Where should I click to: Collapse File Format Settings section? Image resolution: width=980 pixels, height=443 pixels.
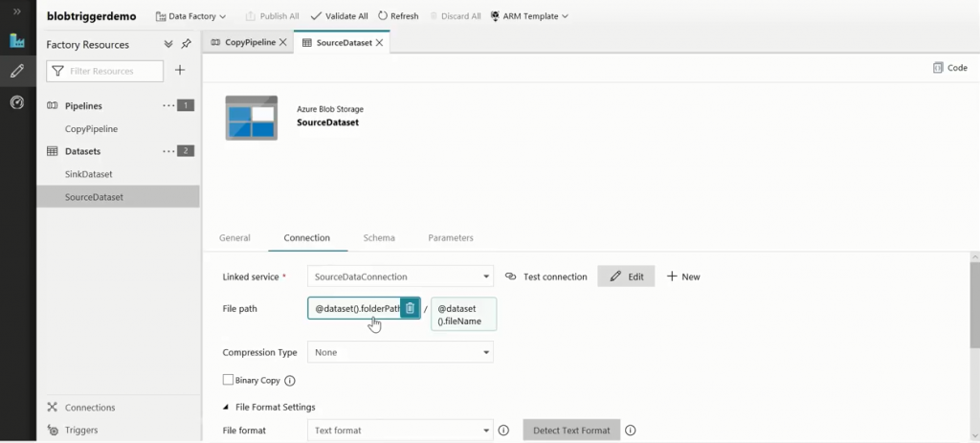226,408
